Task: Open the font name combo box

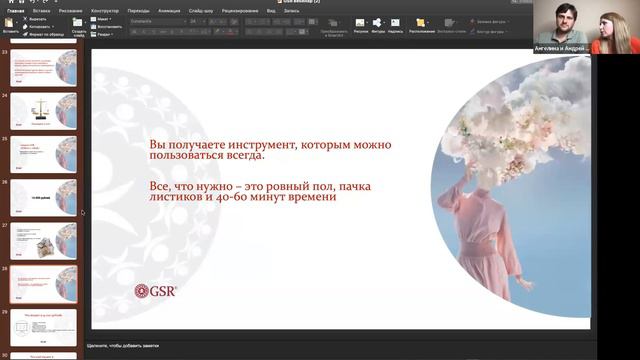Action: click(x=158, y=21)
